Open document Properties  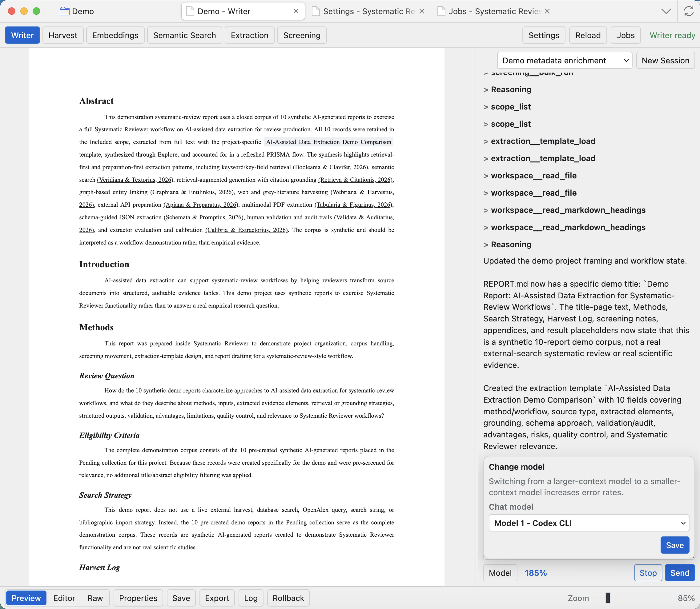click(138, 598)
